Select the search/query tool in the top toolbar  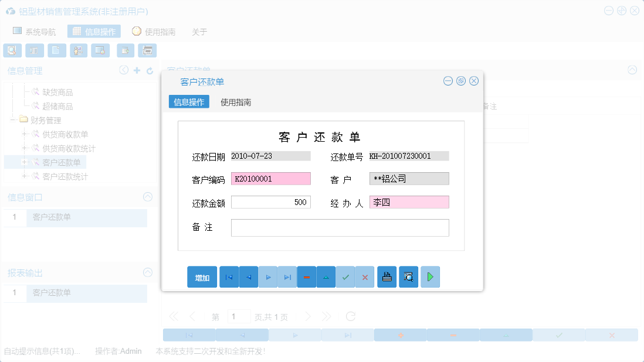coord(12,50)
